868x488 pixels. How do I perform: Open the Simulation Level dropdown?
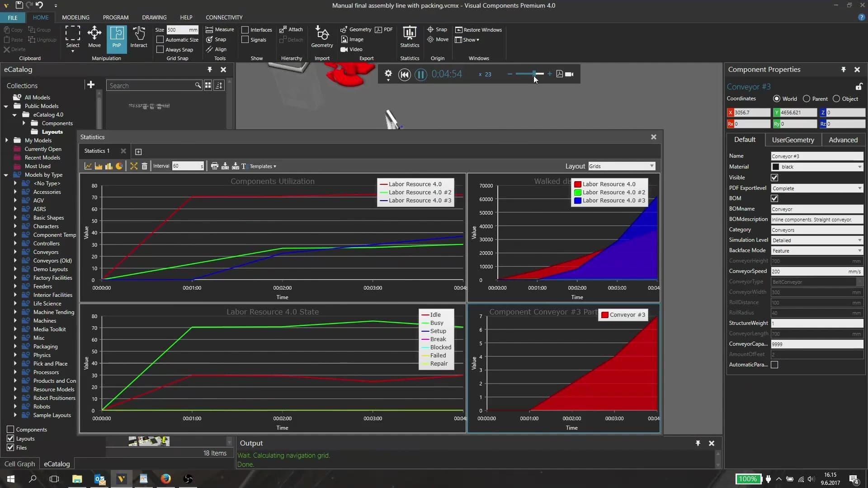[x=817, y=240]
